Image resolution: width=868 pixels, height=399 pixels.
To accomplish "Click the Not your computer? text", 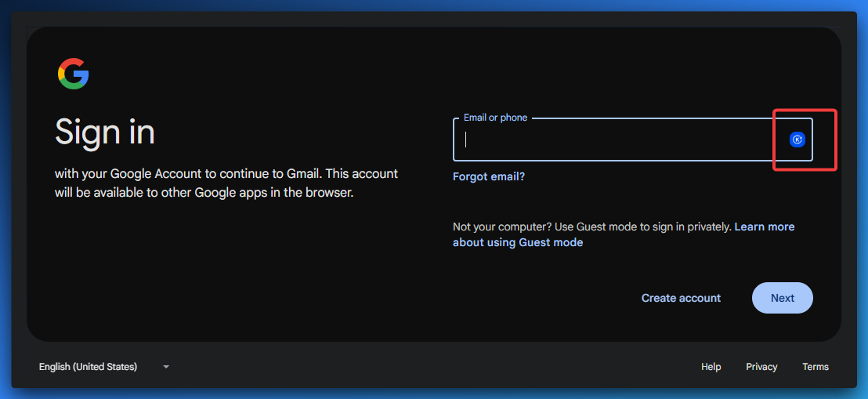I will click(501, 227).
